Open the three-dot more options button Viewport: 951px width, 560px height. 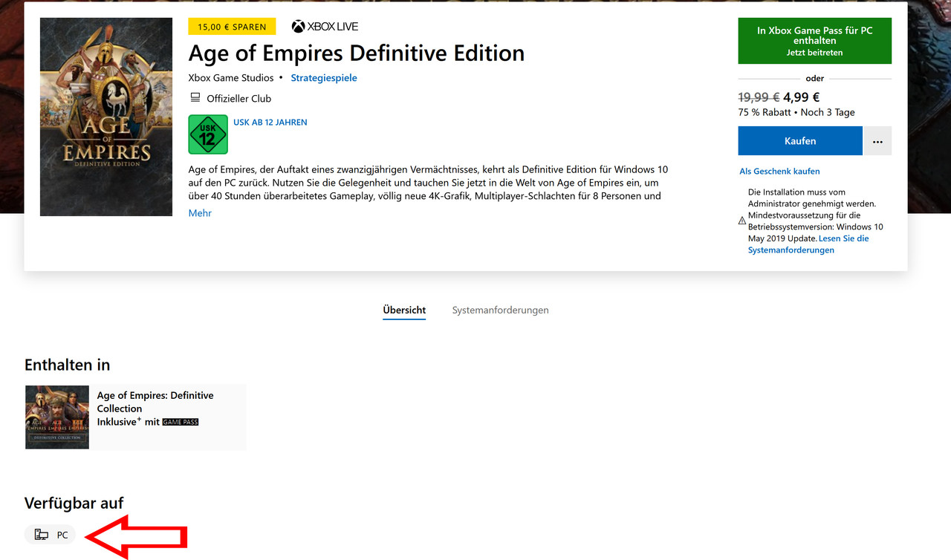877,141
